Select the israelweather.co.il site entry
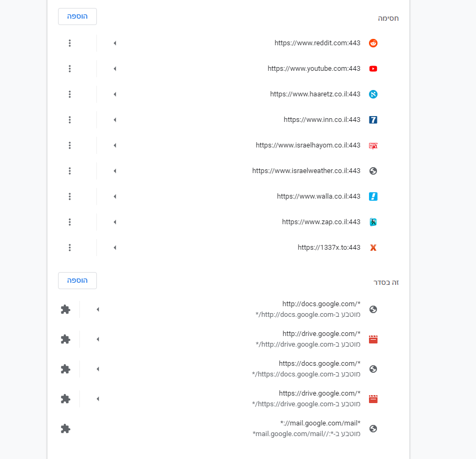The height and width of the screenshot is (459, 476). coord(306,171)
